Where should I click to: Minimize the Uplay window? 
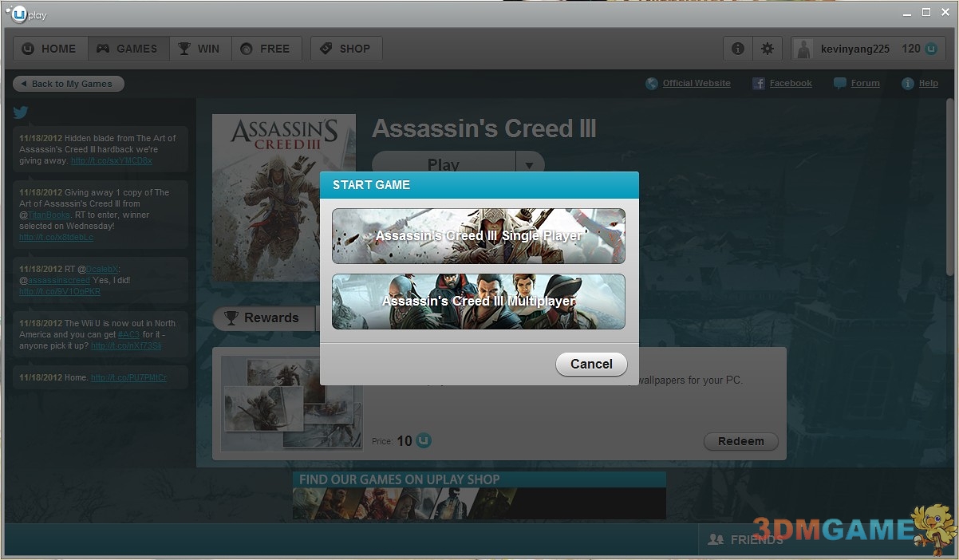907,13
